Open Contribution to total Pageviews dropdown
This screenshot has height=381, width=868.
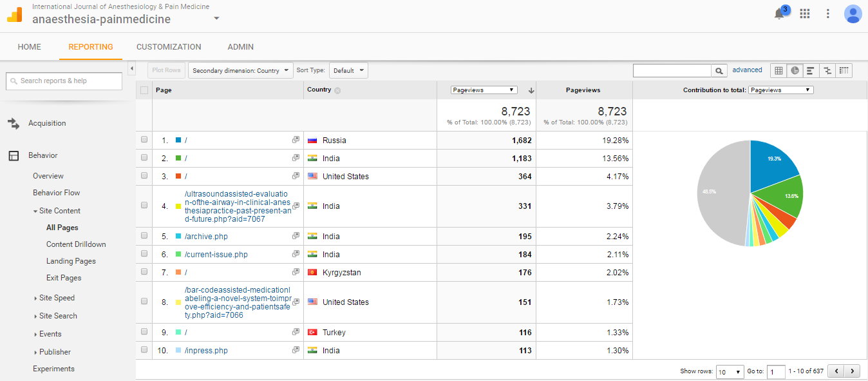(780, 90)
